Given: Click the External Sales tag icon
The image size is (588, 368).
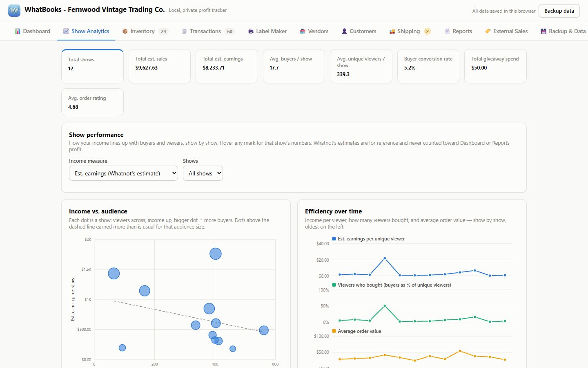Looking at the screenshot, I should point(488,31).
